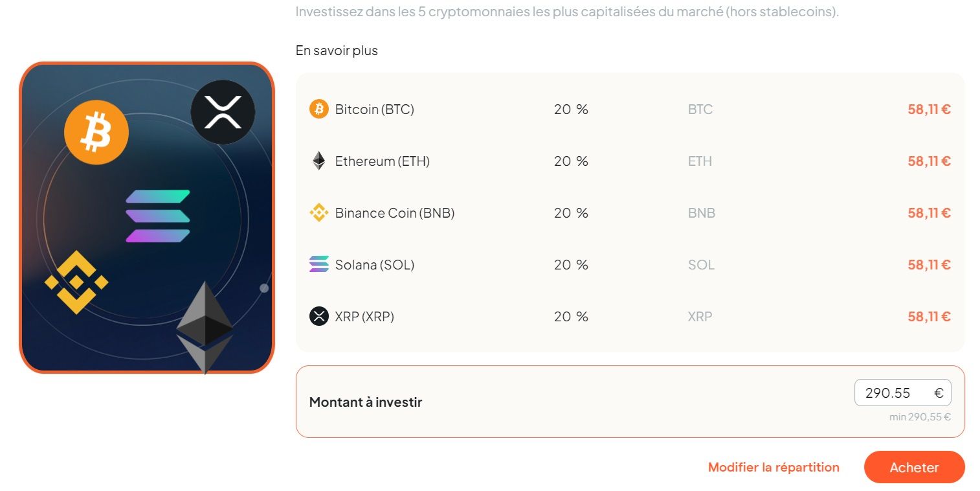Click the XRP ticker in the last row

point(700,317)
